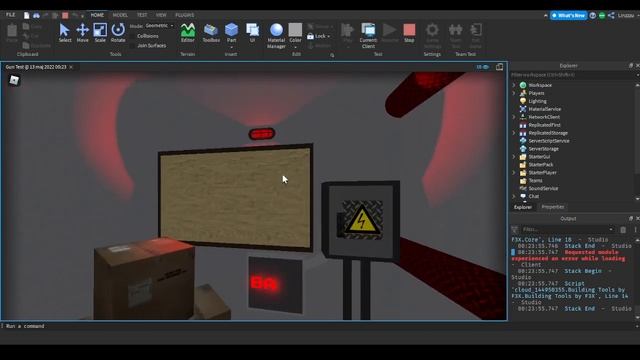Expand the StarterGui tree node
The image size is (640, 360).
pyautogui.click(x=514, y=157)
